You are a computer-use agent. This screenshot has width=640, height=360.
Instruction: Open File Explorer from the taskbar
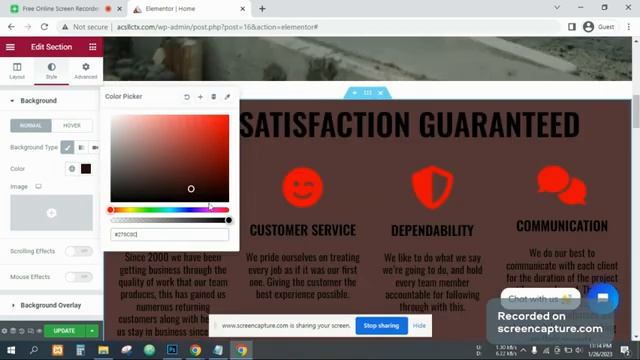103,350
